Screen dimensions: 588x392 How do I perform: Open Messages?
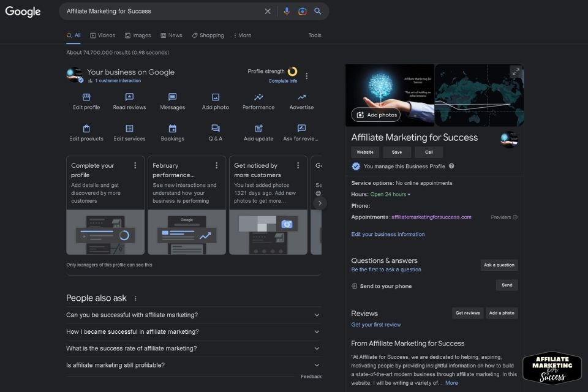173,102
